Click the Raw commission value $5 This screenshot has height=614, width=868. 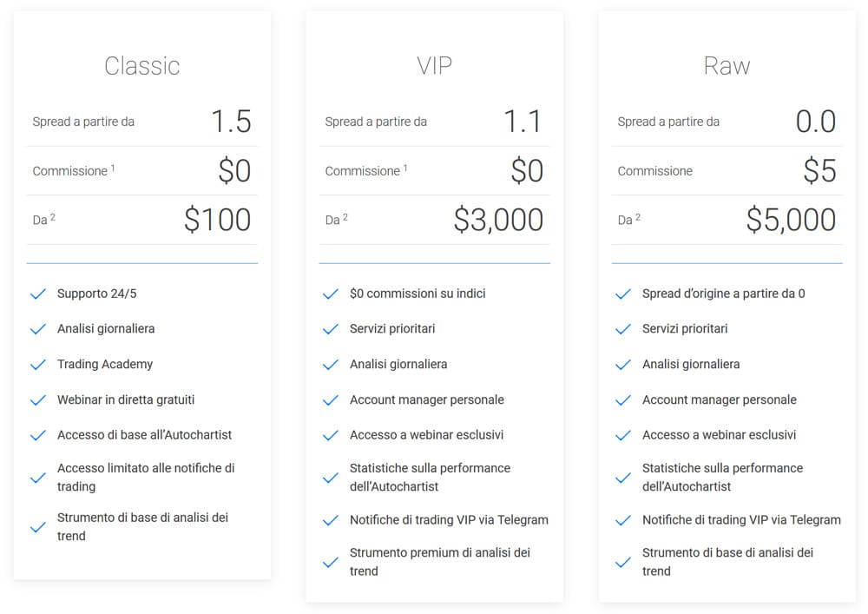820,170
